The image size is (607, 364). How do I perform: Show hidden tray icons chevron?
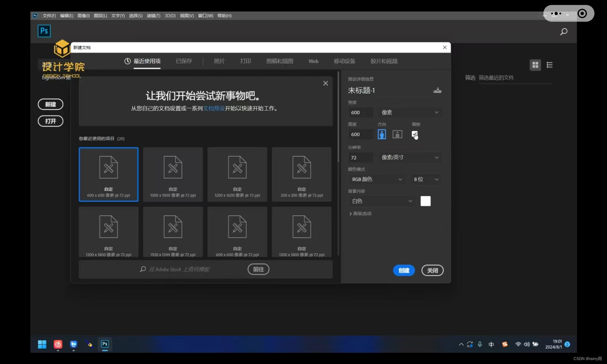[461, 344]
